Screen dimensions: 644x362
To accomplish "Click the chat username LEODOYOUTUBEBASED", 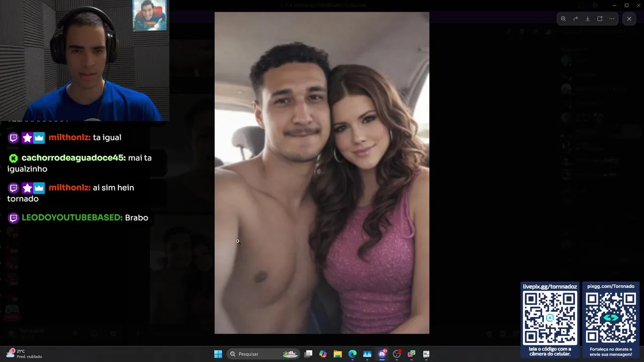I will coord(72,218).
